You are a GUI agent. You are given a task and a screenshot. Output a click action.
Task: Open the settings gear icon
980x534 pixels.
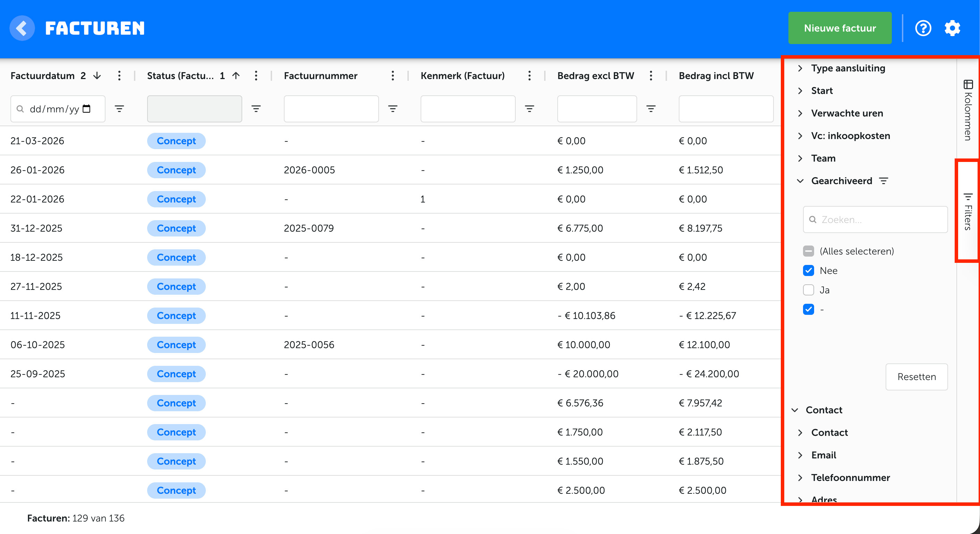coord(952,28)
